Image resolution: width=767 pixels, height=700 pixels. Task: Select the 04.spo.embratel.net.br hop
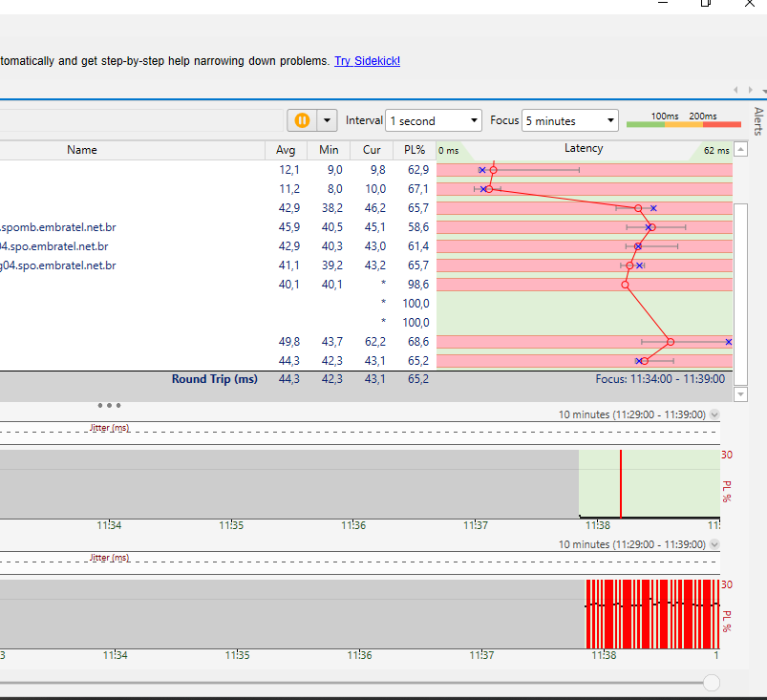click(x=54, y=246)
